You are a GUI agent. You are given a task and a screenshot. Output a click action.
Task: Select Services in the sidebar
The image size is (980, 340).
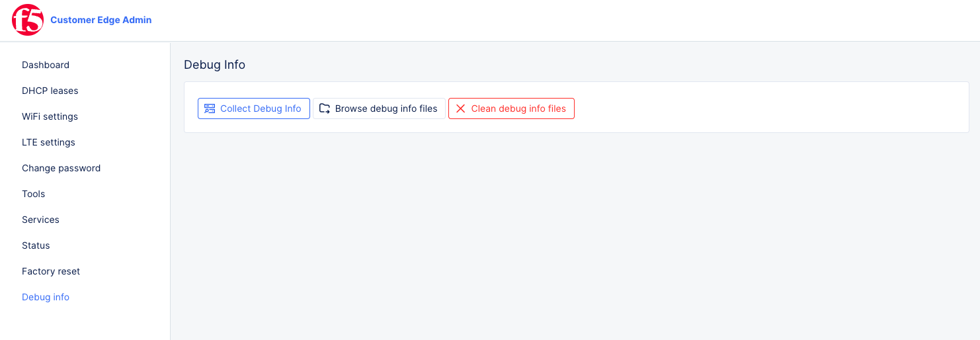(40, 220)
